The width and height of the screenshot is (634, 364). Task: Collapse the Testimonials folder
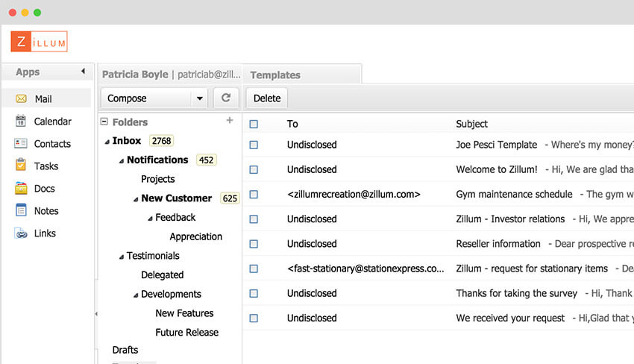[x=122, y=257]
